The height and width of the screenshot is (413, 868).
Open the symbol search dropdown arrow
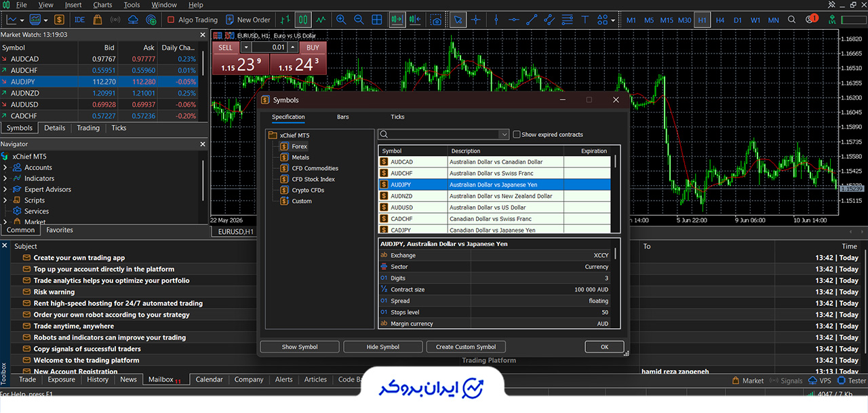[x=503, y=134]
